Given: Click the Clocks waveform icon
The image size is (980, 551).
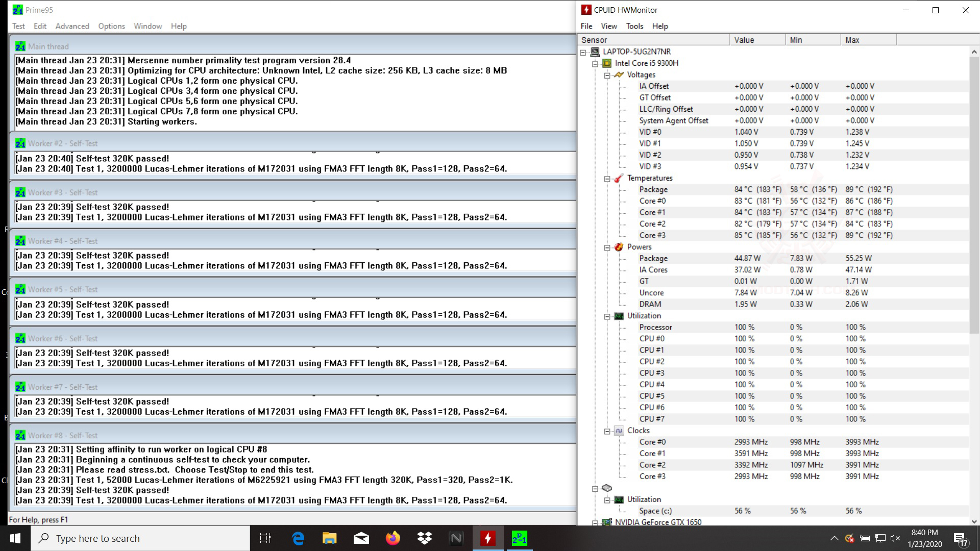Looking at the screenshot, I should coord(619,431).
